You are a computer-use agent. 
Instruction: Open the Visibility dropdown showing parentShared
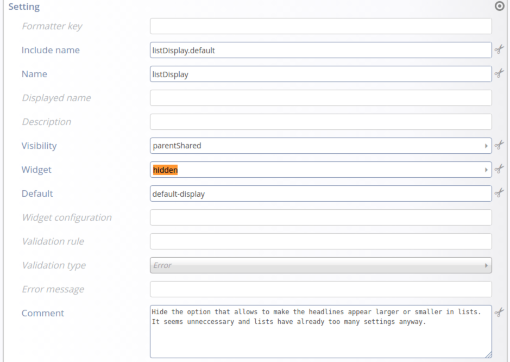point(321,146)
